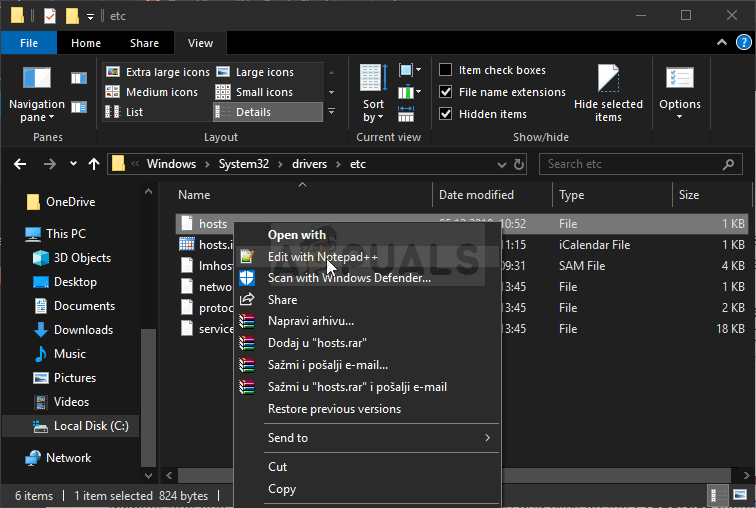Click the Back arrow navigation button
This screenshot has height=508, width=756.
(x=20, y=164)
